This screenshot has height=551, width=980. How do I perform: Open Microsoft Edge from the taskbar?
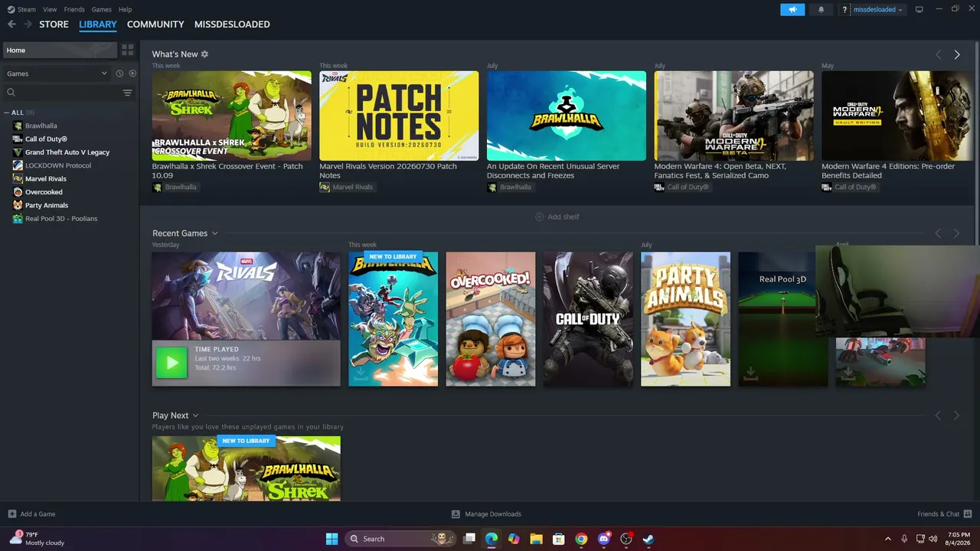coord(492,539)
